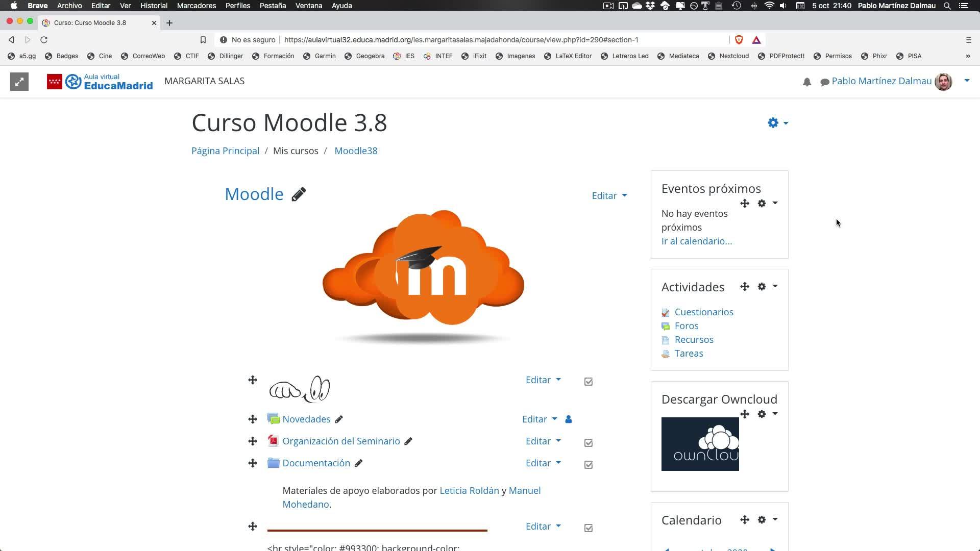Follow the Ir al calendario link

point(696,241)
